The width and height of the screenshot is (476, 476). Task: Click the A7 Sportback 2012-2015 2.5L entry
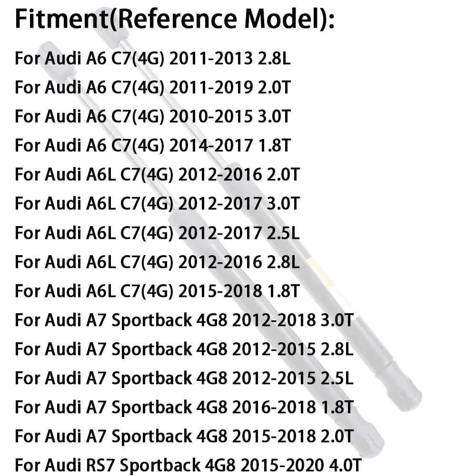coord(184,378)
